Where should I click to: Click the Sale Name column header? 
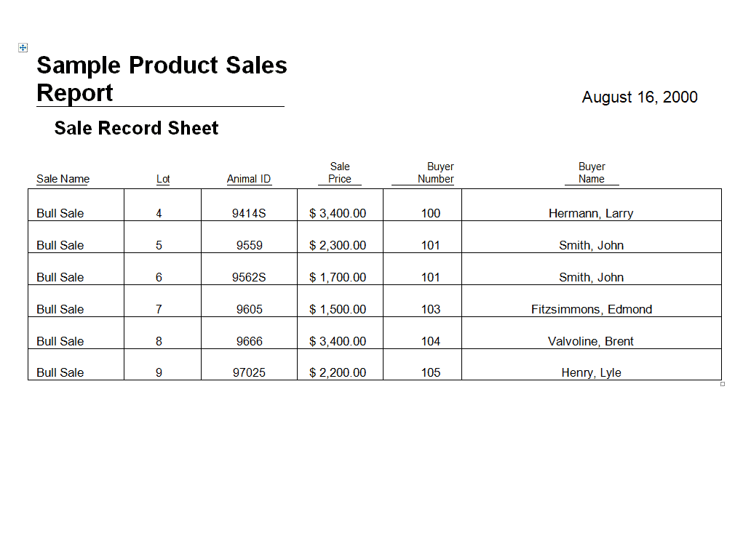(63, 179)
